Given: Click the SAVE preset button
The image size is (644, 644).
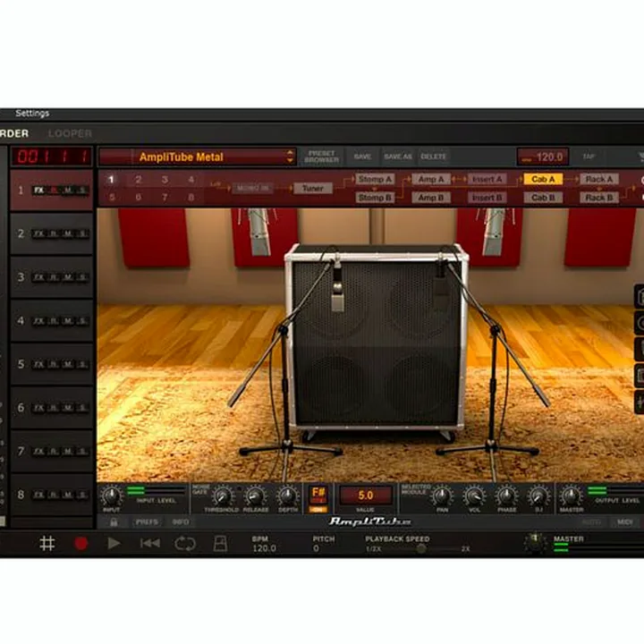Looking at the screenshot, I should (x=362, y=157).
